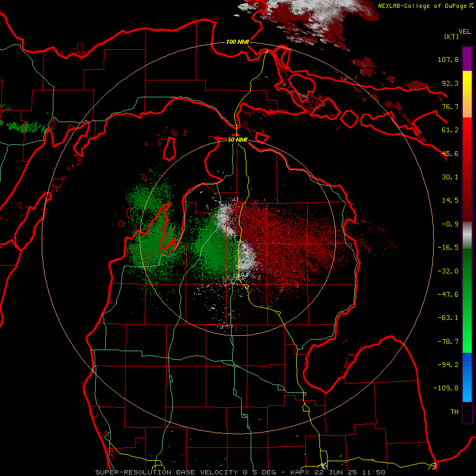
Task: Select the VEL legend title
Action: (x=464, y=32)
